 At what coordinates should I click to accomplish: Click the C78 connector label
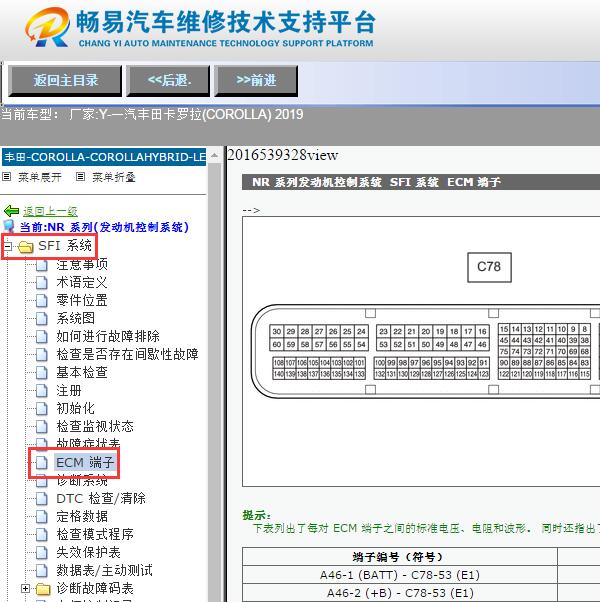pos(489,267)
